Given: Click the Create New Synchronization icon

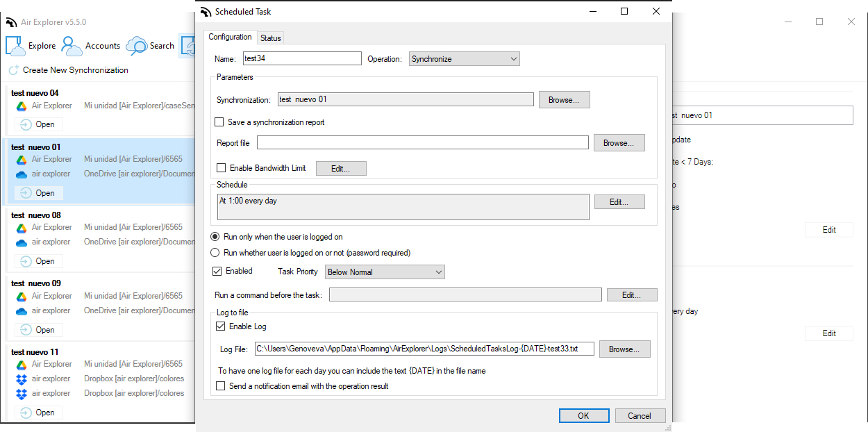Looking at the screenshot, I should [13, 70].
